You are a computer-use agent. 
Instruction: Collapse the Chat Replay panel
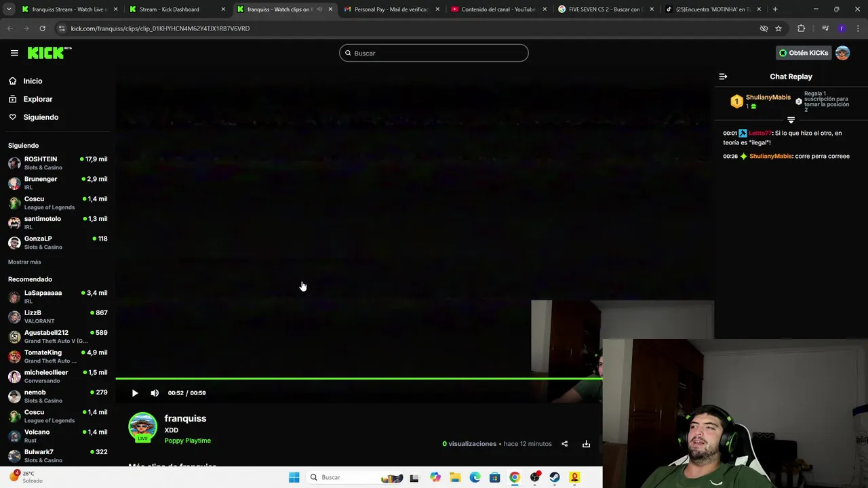(x=723, y=77)
